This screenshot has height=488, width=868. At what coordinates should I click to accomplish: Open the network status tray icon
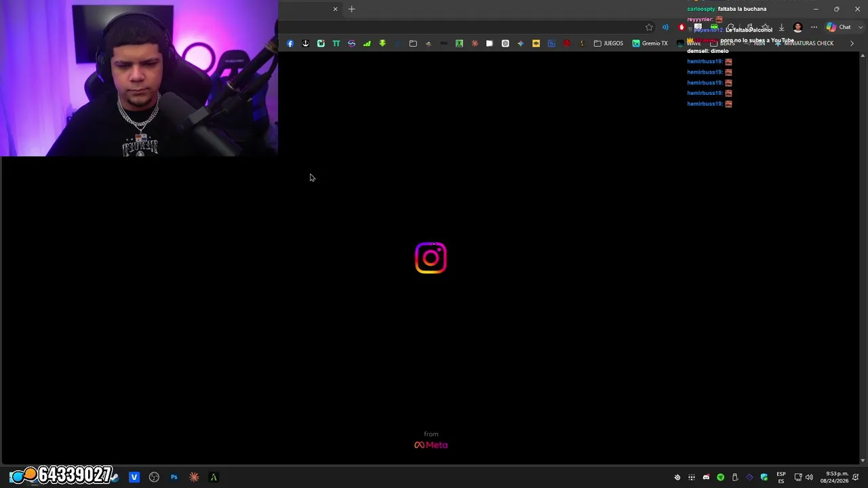[798, 478]
